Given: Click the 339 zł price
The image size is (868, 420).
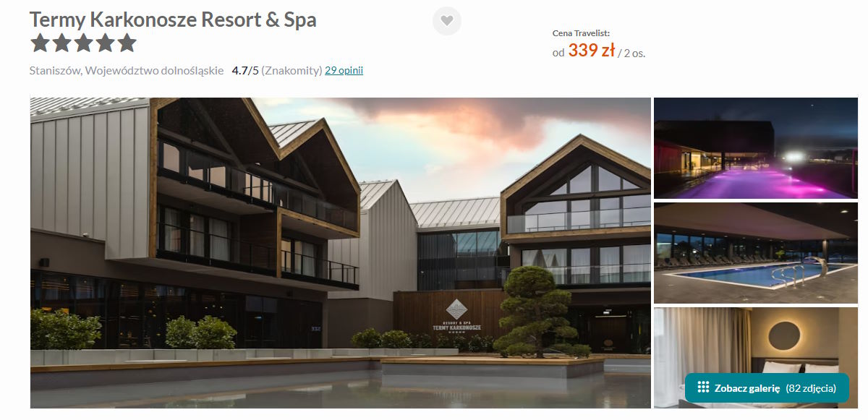Looking at the screenshot, I should [591, 50].
